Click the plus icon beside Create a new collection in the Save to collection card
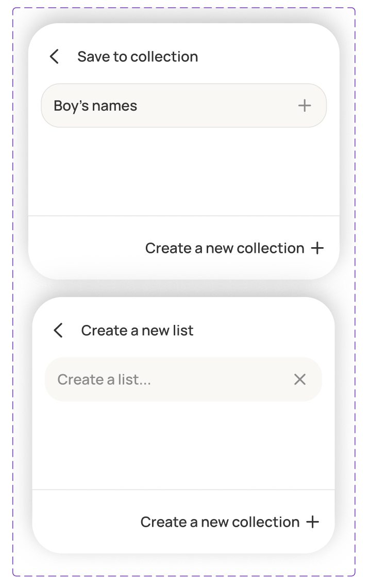 click(x=317, y=248)
